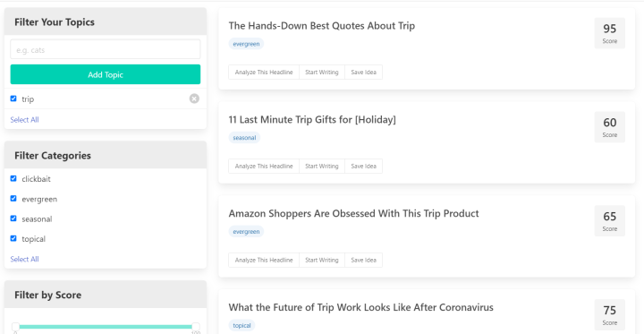Click Select All under Filter Categories
The height and width of the screenshot is (334, 644).
24,259
